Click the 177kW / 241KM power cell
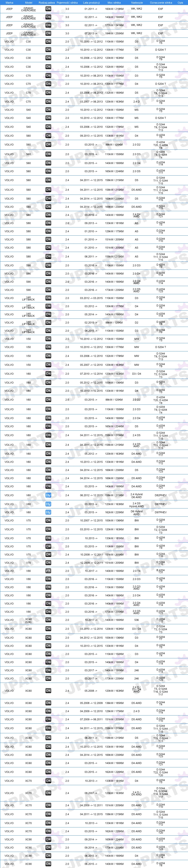Viewport: 188px width, 868px height. point(114,25)
